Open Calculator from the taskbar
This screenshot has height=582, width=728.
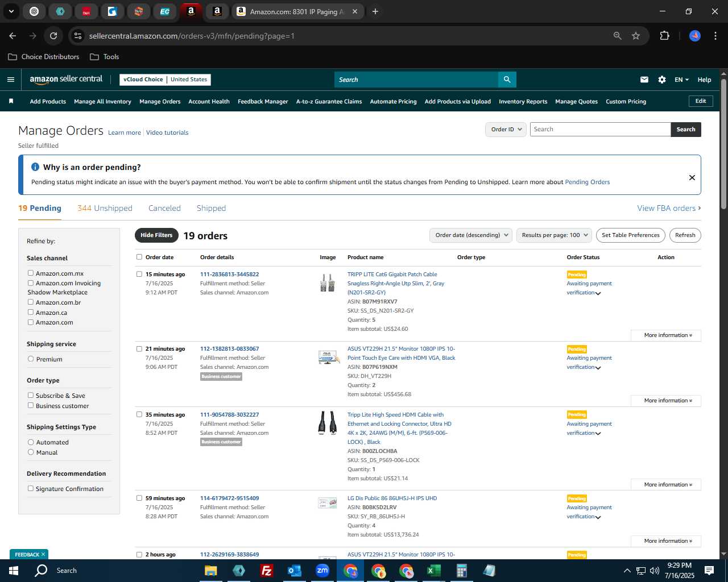pyautogui.click(x=461, y=571)
